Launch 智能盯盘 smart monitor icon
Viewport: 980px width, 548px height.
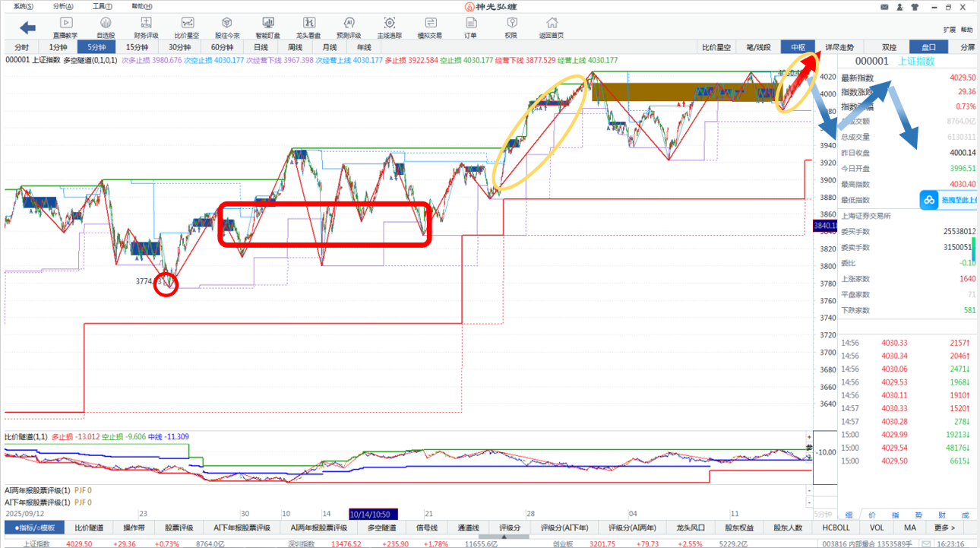[x=267, y=26]
